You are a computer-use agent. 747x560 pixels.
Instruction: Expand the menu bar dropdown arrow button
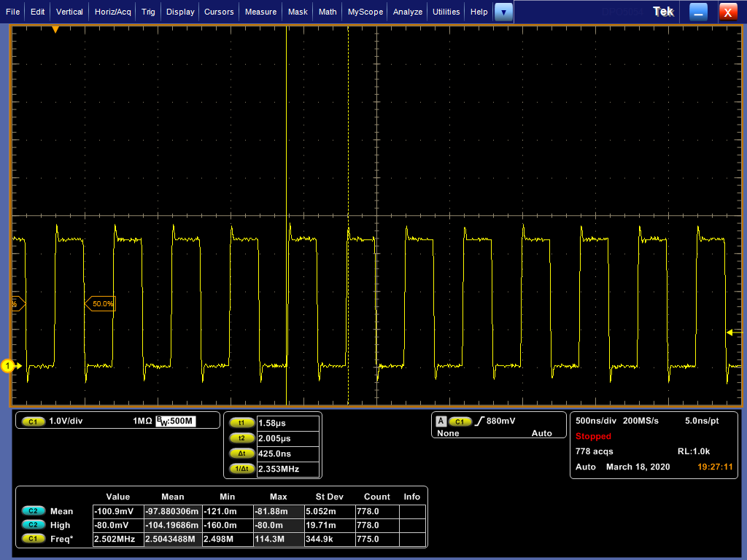point(503,12)
